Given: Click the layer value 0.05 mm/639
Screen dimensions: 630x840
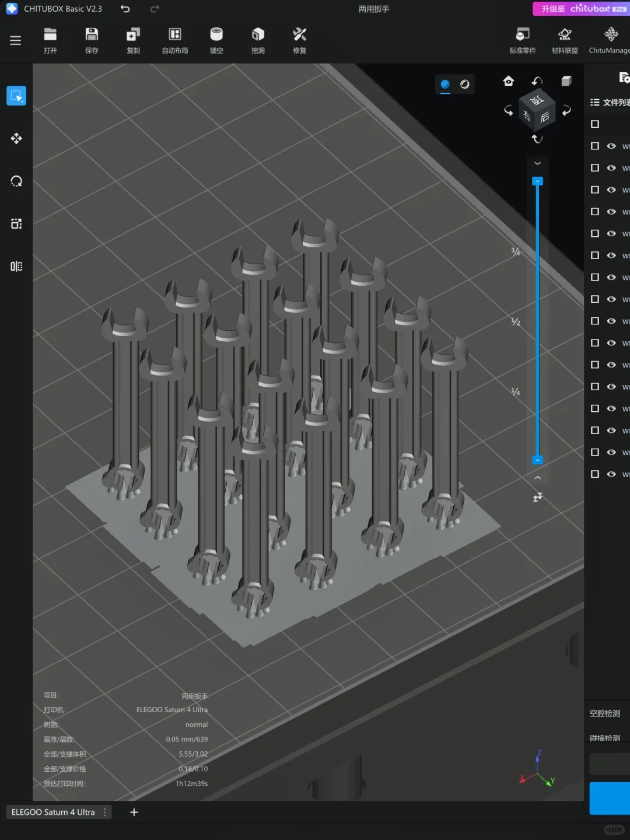Looking at the screenshot, I should pyautogui.click(x=187, y=739).
